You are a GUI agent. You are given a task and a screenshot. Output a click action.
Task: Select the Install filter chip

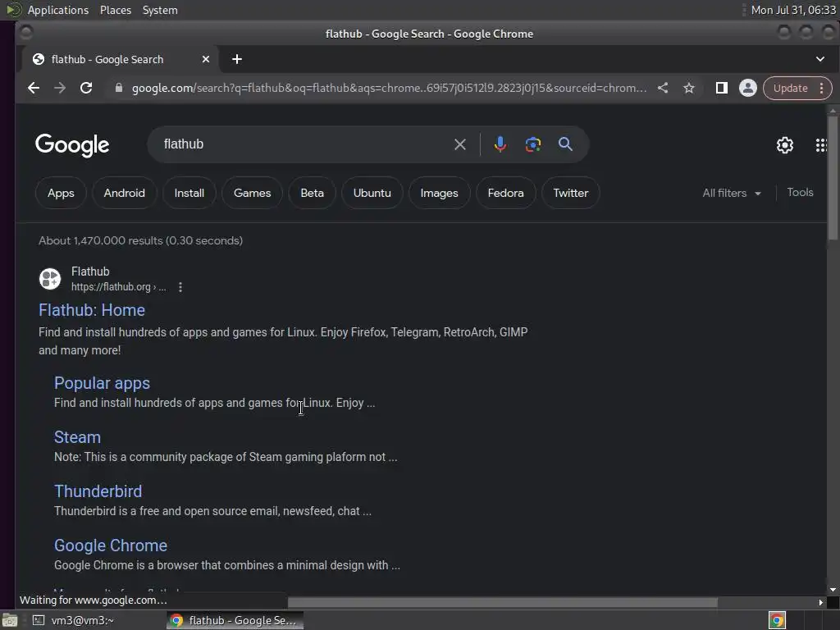[x=189, y=193]
